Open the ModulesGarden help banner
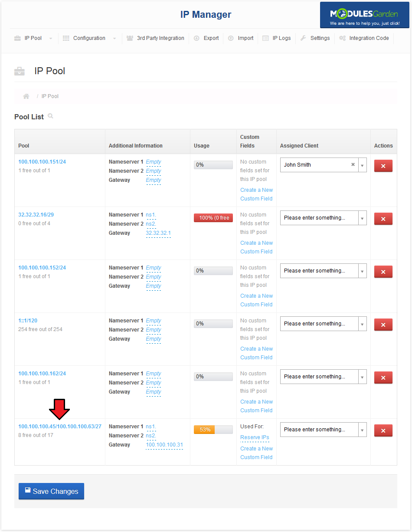Screen dimensions: 412x532 point(364,15)
